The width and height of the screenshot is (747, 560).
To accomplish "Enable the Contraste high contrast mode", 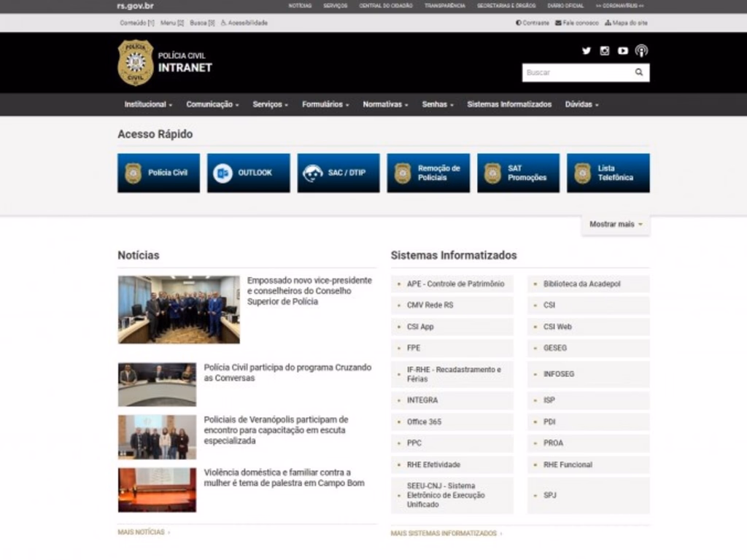I will 519,23.
